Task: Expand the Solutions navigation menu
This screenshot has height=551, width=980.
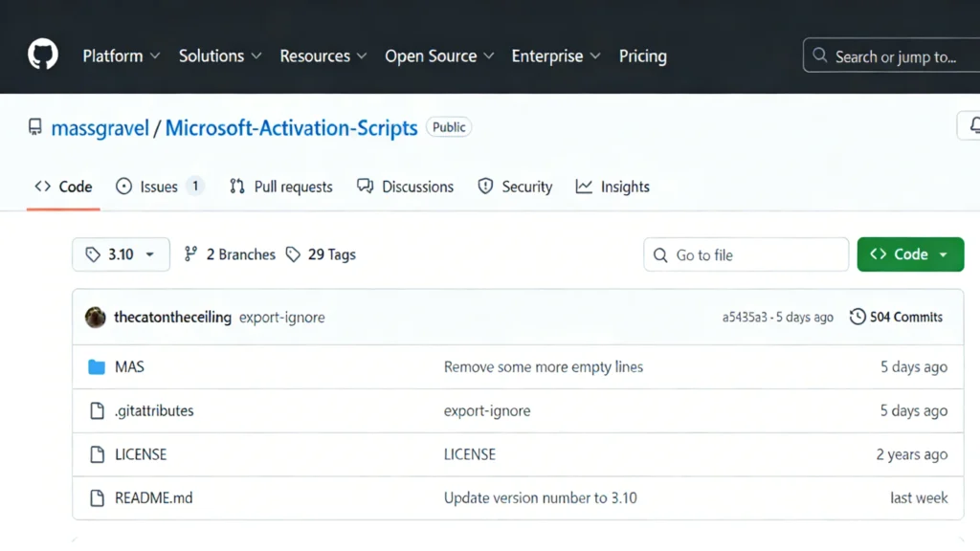Action: 220,56
